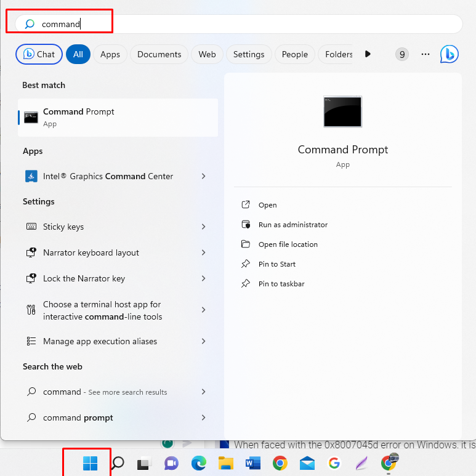This screenshot has width=476, height=476.
Task: Select the All filter tab
Action: [x=78, y=54]
